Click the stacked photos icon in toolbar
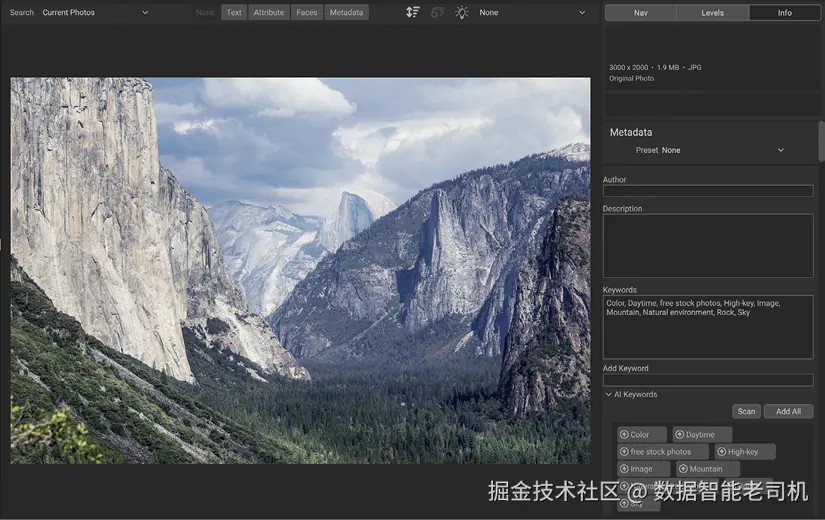This screenshot has width=825, height=520. tap(437, 12)
